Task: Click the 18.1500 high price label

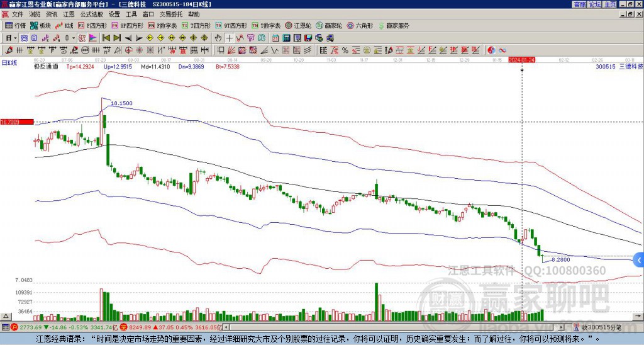Action: coord(121,103)
